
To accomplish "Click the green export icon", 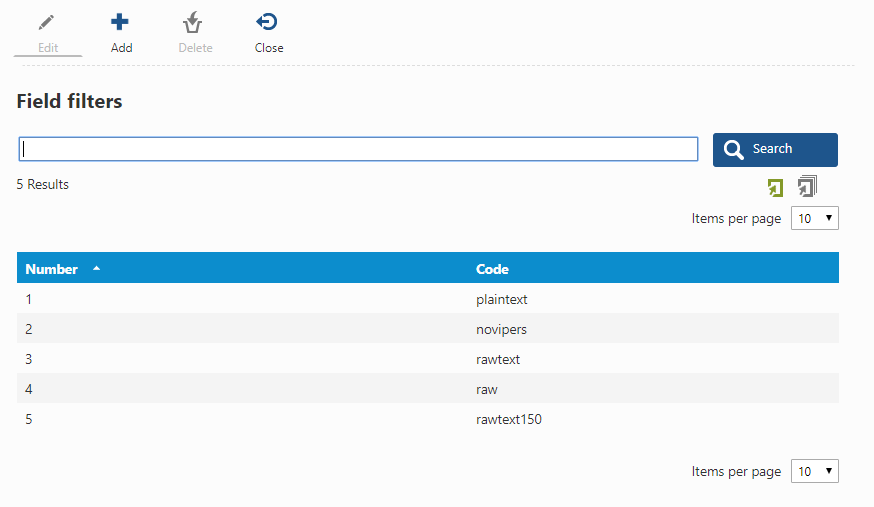I will click(775, 188).
